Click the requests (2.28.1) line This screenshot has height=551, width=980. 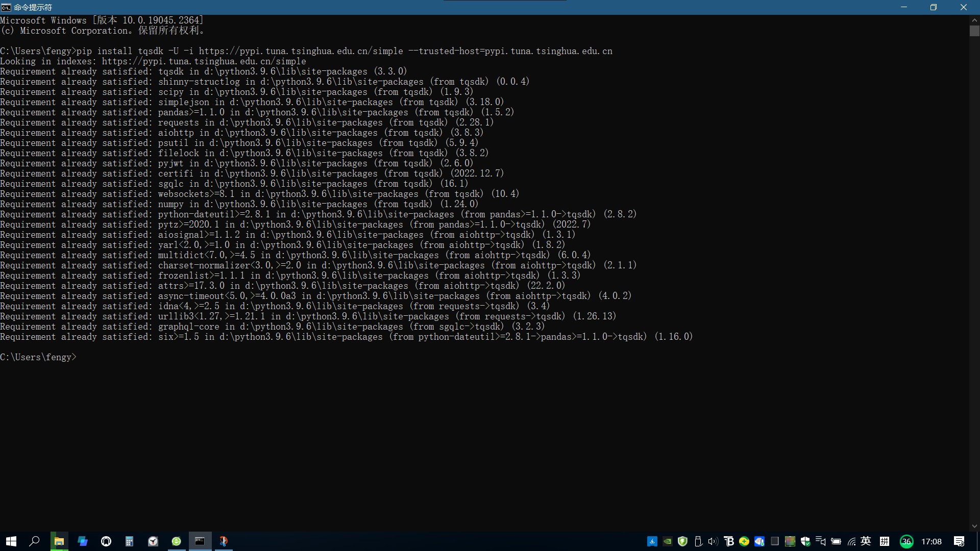247,122
